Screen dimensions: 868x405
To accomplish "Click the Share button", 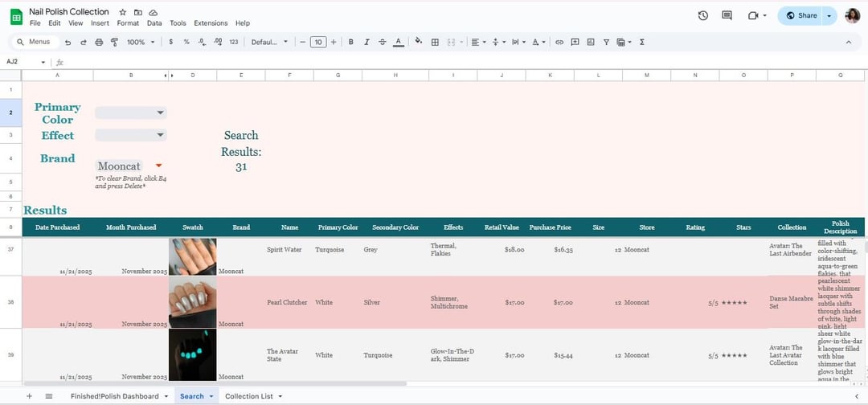I will pos(801,15).
